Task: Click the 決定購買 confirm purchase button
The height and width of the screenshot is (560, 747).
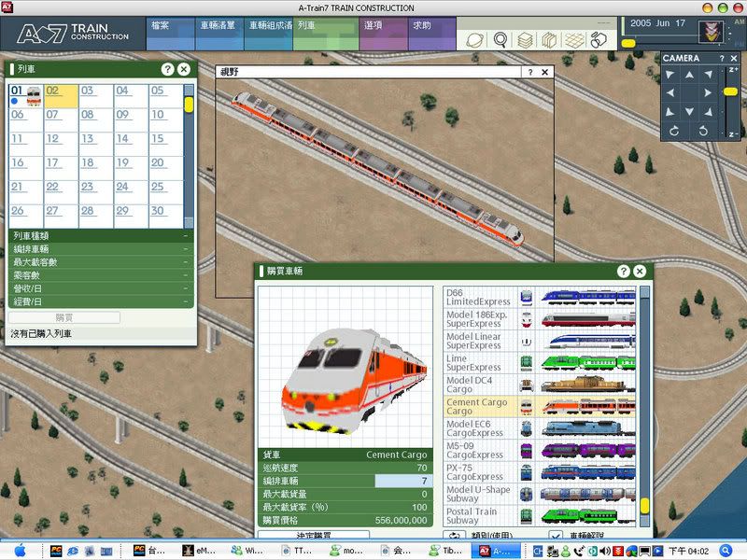Action: [314, 535]
